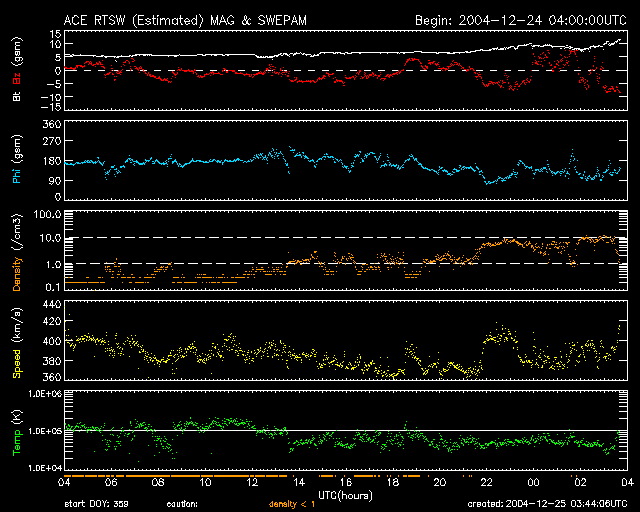
Task: Click the green Temp (K) axis label
Action: click(x=17, y=430)
